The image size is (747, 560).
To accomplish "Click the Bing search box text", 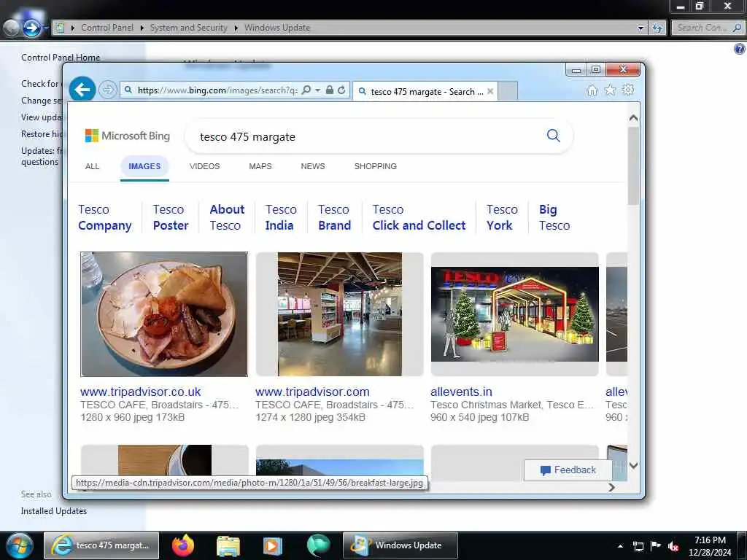I will coord(247,137).
